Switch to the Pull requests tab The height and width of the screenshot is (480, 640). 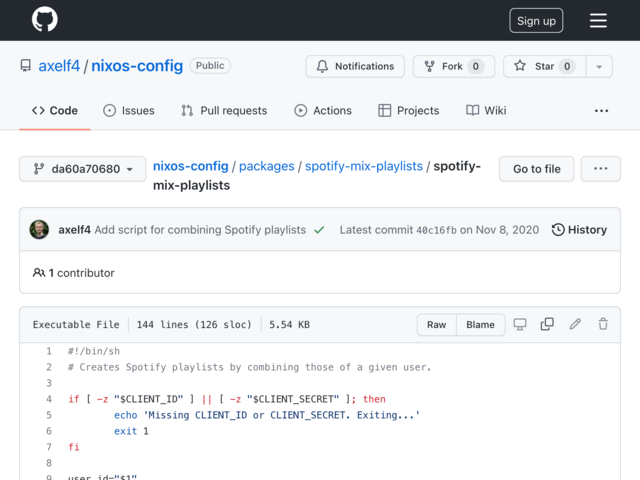click(224, 111)
